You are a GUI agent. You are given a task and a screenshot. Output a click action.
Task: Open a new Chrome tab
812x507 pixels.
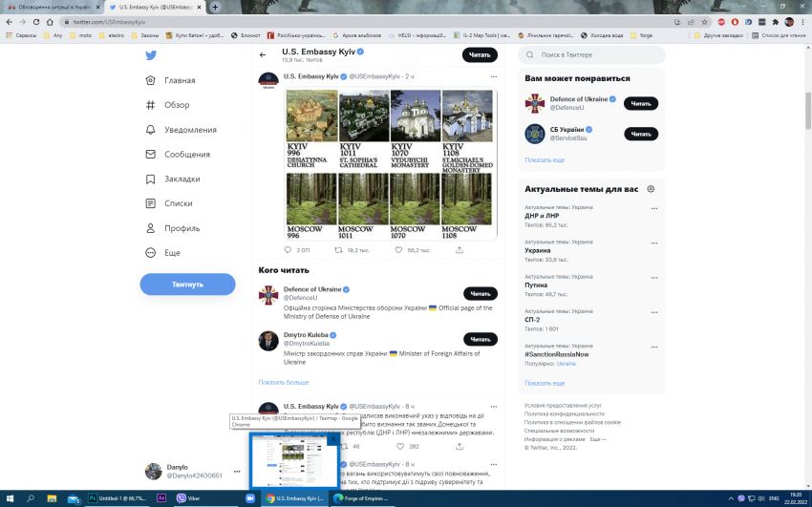[215, 8]
